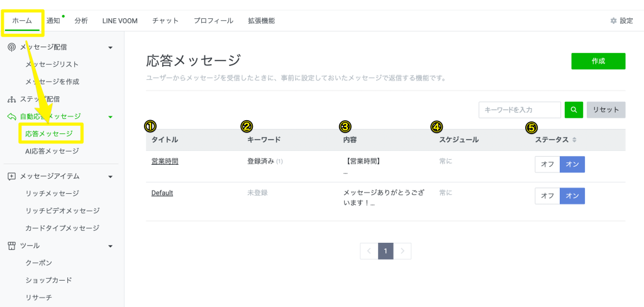The height and width of the screenshot is (307, 644).
Task: Turn off the 営業時間 response message
Action: tap(547, 164)
